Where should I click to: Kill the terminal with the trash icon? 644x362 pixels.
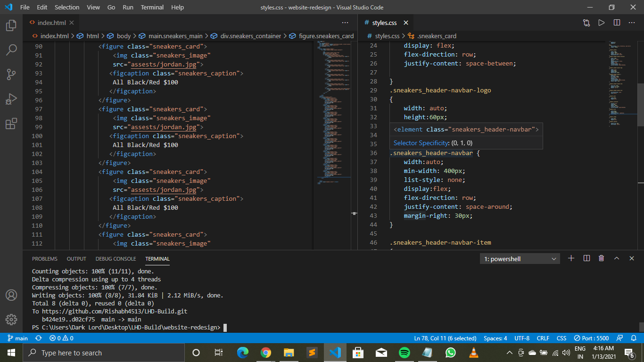pyautogui.click(x=601, y=258)
